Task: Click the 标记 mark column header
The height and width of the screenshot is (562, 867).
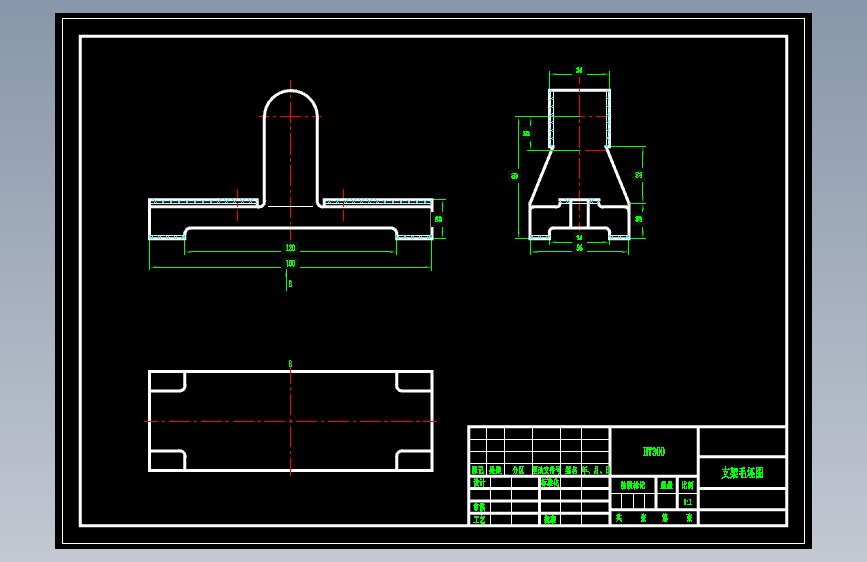Action: (478, 470)
